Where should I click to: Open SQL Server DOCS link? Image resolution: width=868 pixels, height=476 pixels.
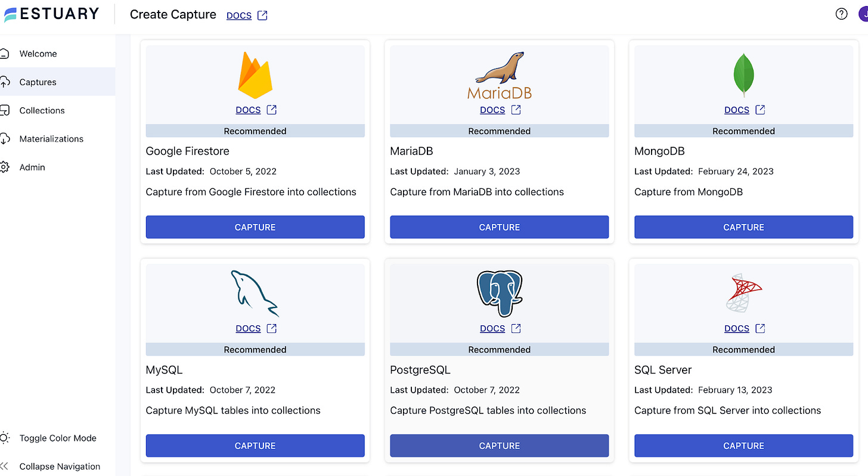click(x=737, y=328)
